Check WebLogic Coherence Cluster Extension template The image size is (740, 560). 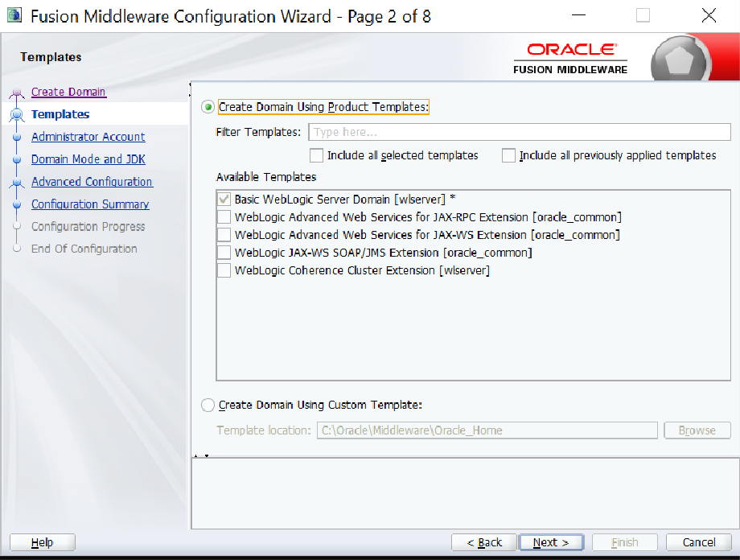pyautogui.click(x=224, y=271)
